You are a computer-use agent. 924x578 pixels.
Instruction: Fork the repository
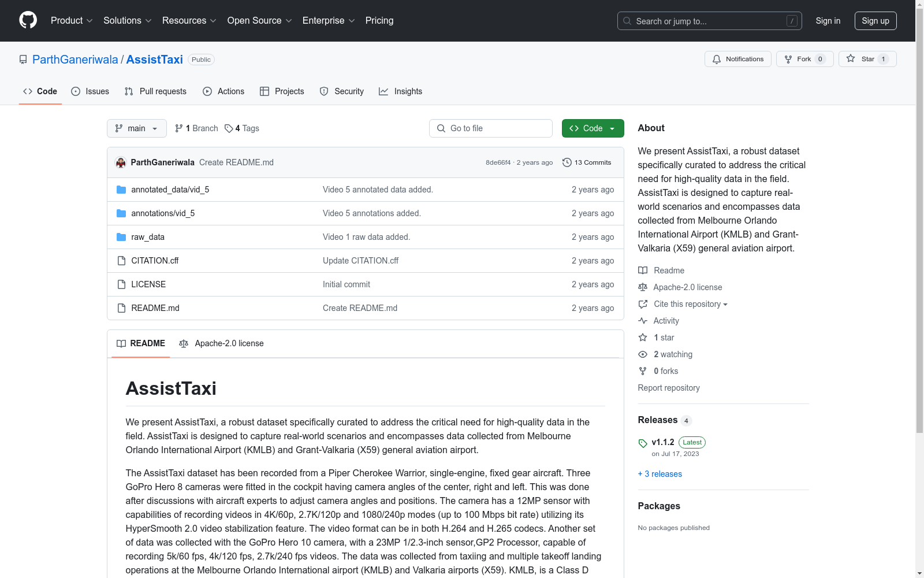804,59
